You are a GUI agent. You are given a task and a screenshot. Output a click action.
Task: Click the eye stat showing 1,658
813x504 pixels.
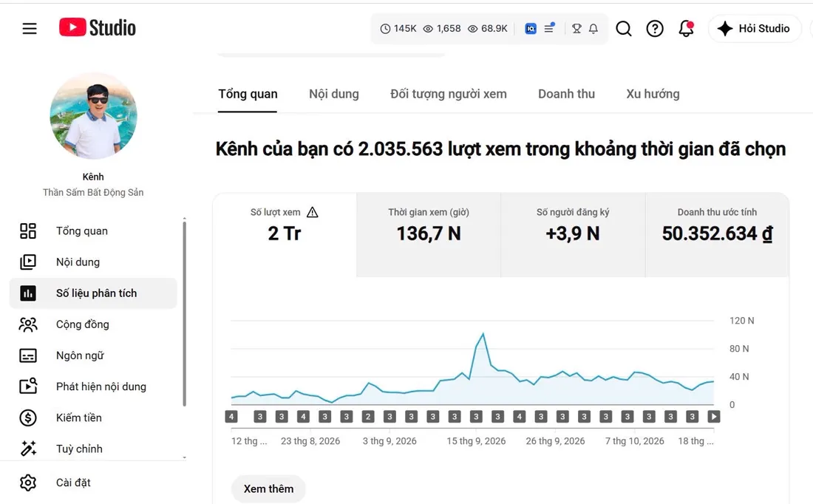442,29
